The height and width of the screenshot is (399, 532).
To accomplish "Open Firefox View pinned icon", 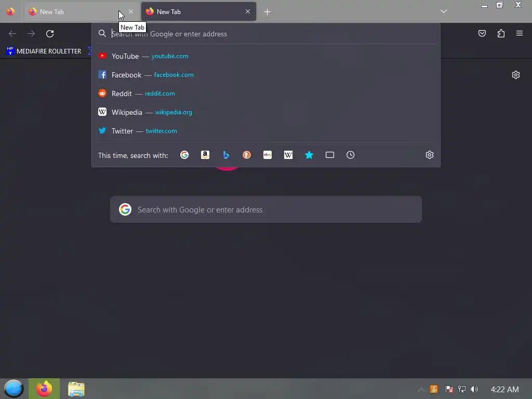I will 10,11.
